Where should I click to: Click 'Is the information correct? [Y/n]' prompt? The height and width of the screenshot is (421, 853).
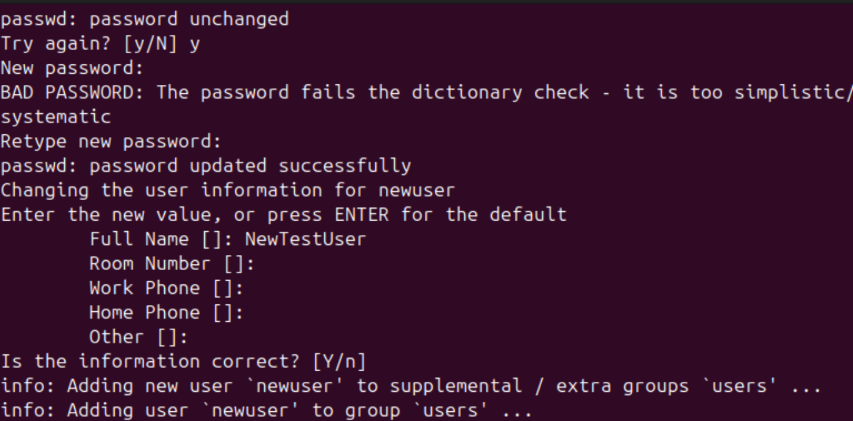(x=183, y=362)
